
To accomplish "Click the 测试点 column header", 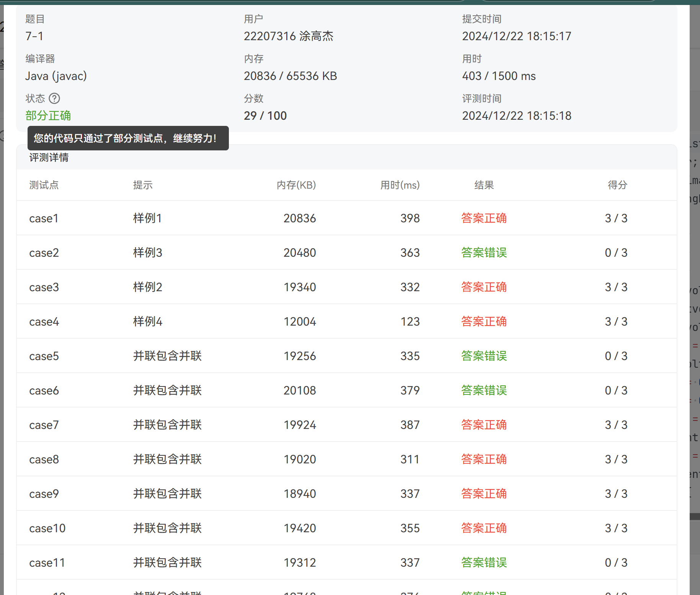I will point(44,185).
